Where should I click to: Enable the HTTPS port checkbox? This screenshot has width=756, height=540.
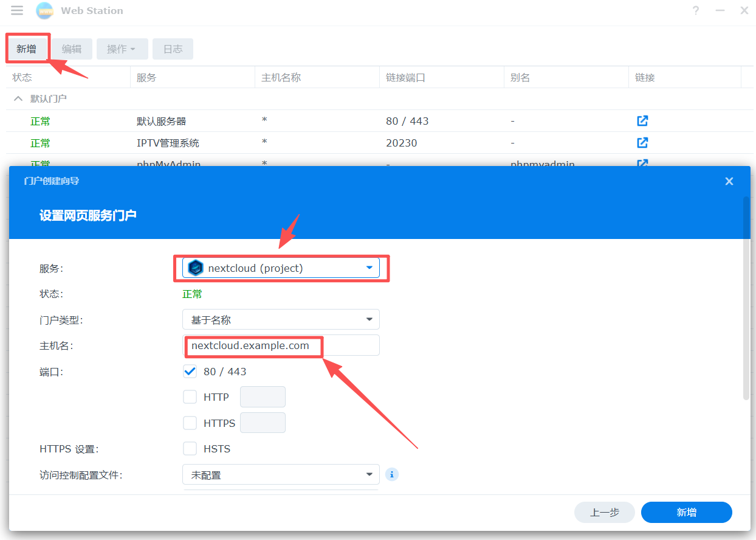point(190,423)
